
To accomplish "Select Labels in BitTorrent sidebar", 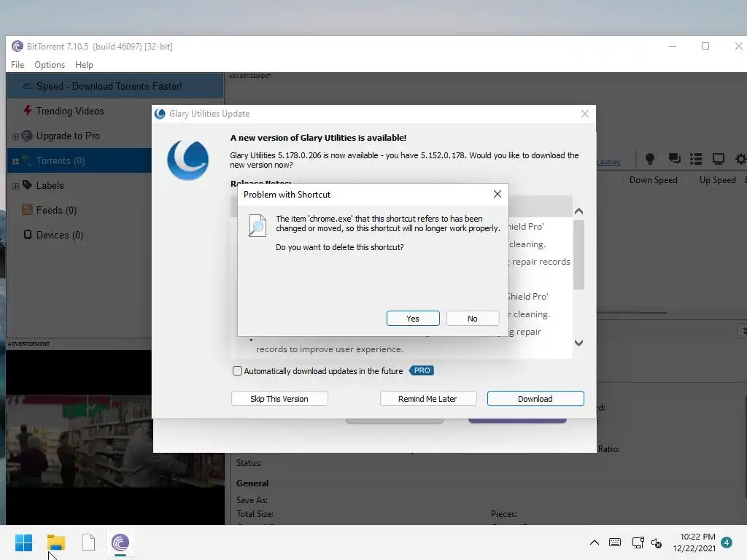I will [x=50, y=185].
